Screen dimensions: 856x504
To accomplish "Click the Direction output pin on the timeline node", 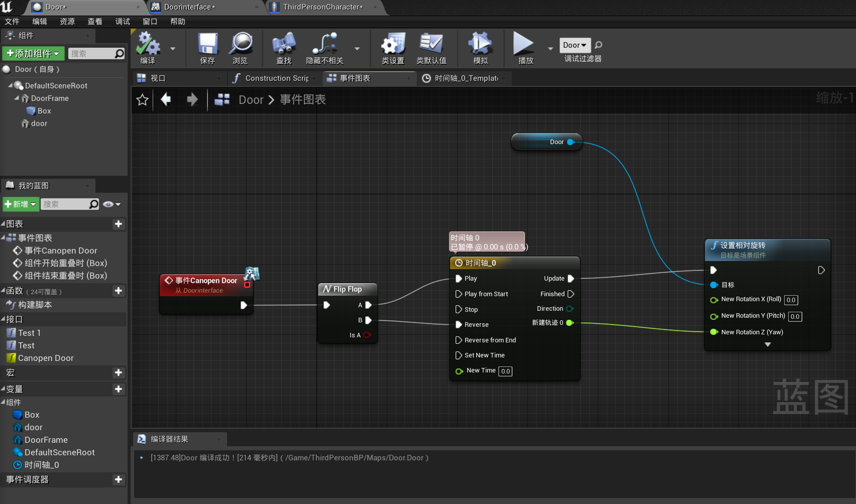I will [570, 309].
